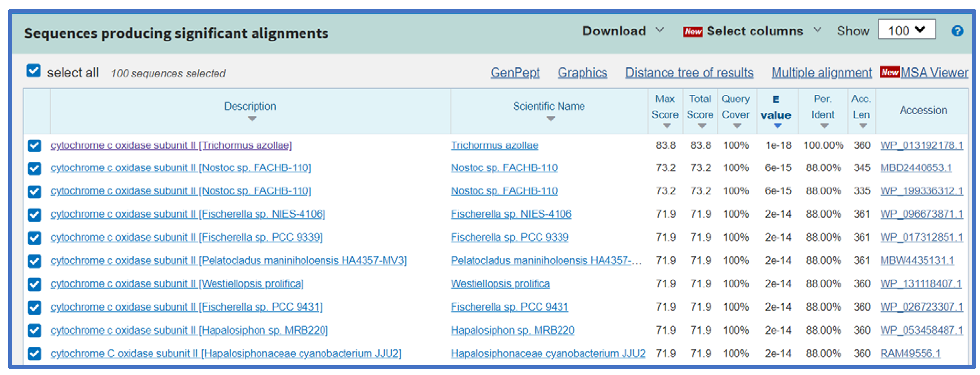Screen dimensions: 980x375
Task: Uncheck the Westiellopsis prolifica row checkbox
Action: [34, 284]
